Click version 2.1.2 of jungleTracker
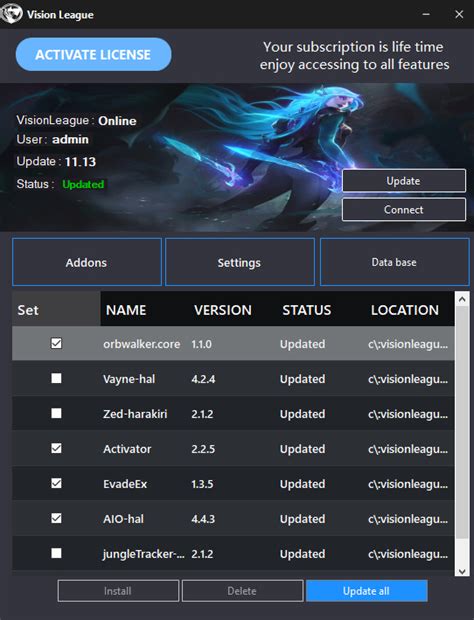The image size is (474, 620). point(202,554)
